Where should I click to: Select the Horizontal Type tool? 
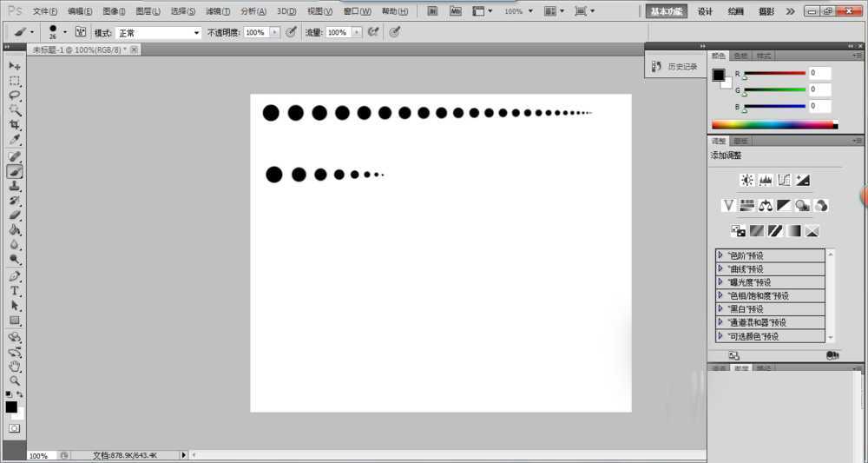click(x=15, y=291)
